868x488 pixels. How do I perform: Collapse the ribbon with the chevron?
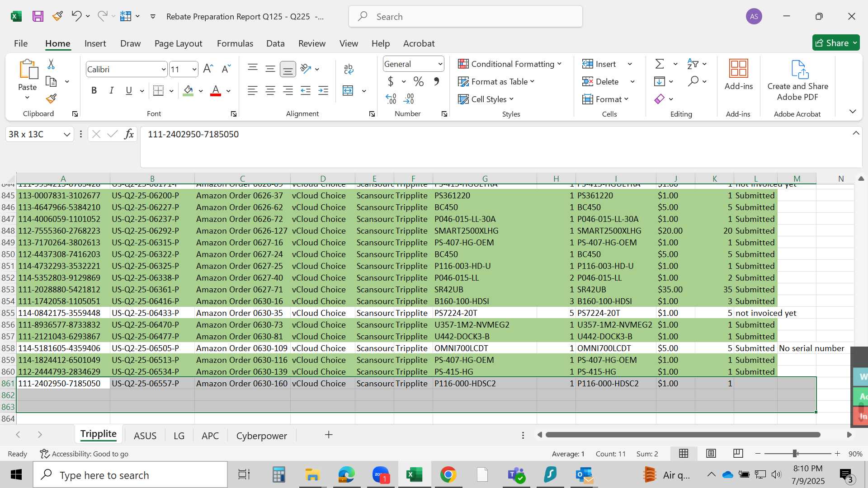click(x=853, y=111)
